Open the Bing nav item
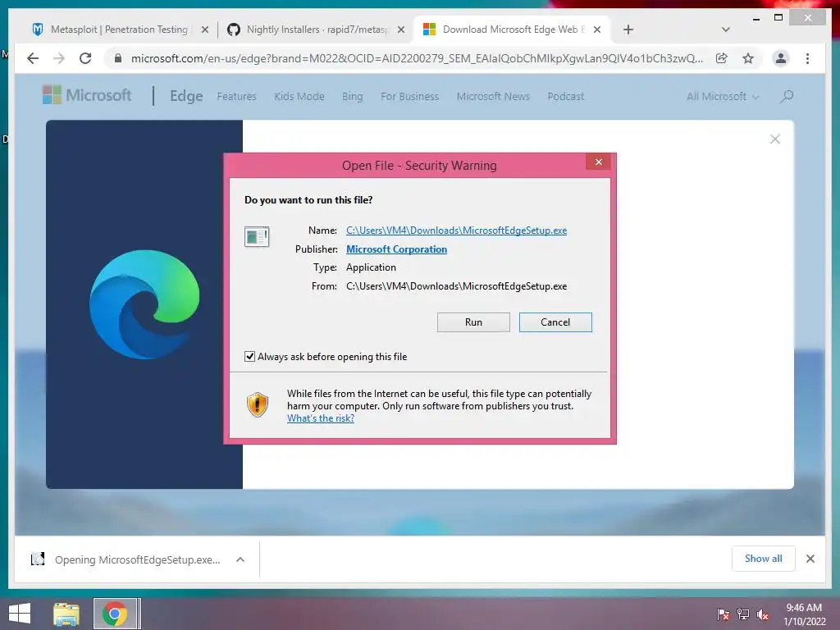 point(353,97)
